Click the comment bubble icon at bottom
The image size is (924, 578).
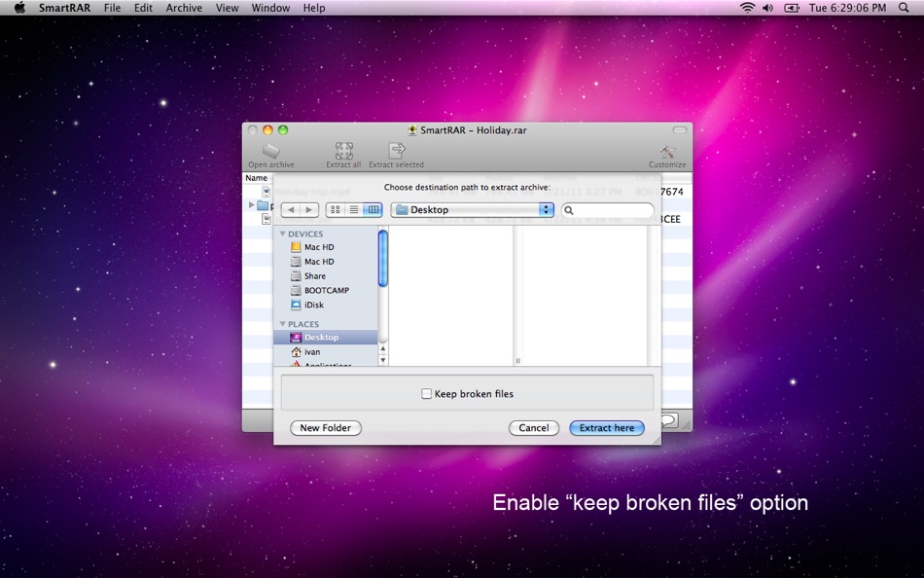[x=669, y=420]
